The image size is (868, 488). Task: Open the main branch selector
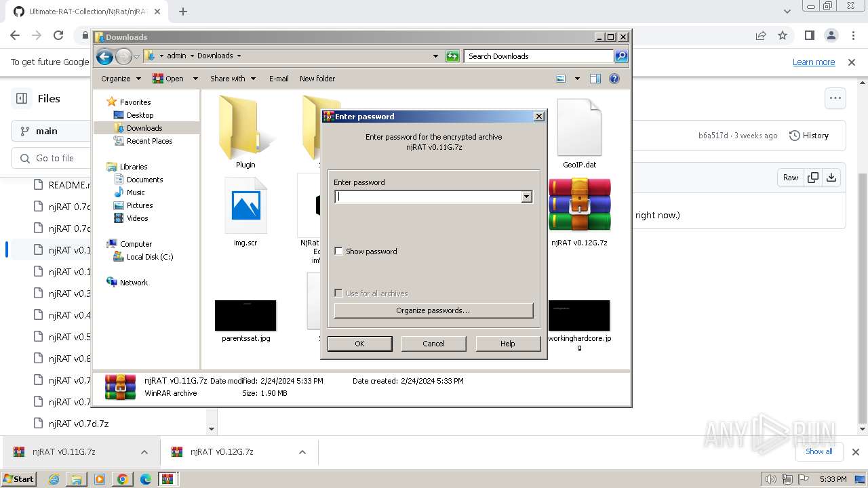[51, 131]
